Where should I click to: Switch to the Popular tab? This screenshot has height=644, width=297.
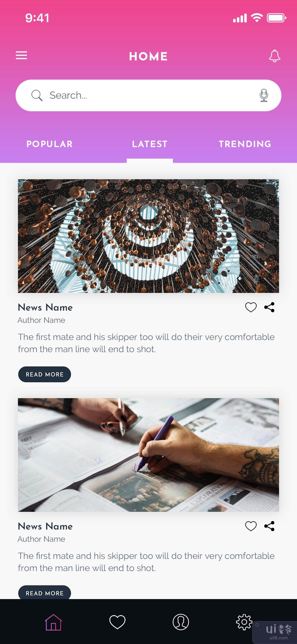(49, 144)
